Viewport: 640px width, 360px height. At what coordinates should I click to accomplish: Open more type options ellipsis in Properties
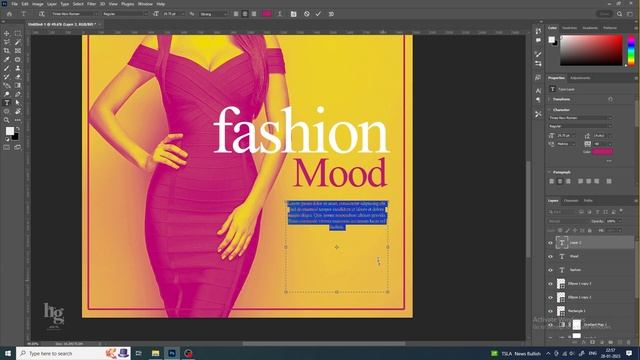click(x=609, y=161)
